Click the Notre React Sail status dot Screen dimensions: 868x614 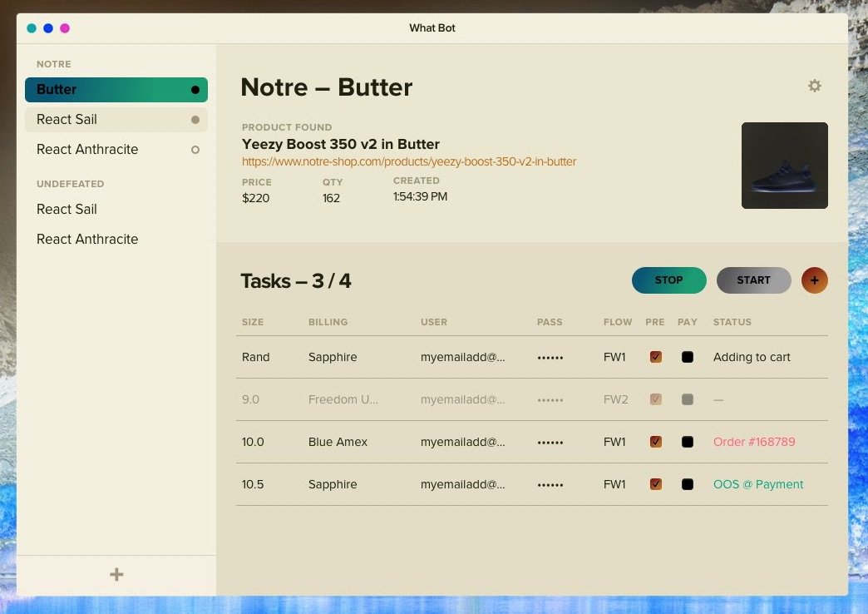[x=195, y=120]
